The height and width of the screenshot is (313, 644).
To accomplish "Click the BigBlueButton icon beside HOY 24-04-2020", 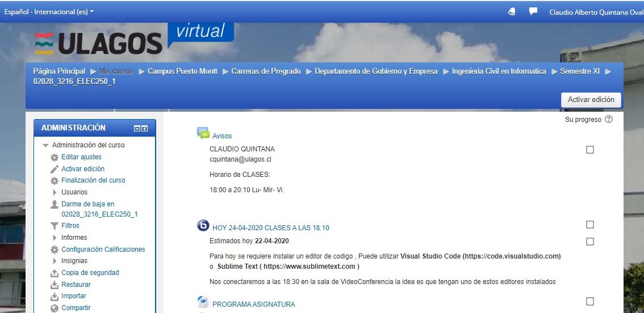I will pos(203,225).
